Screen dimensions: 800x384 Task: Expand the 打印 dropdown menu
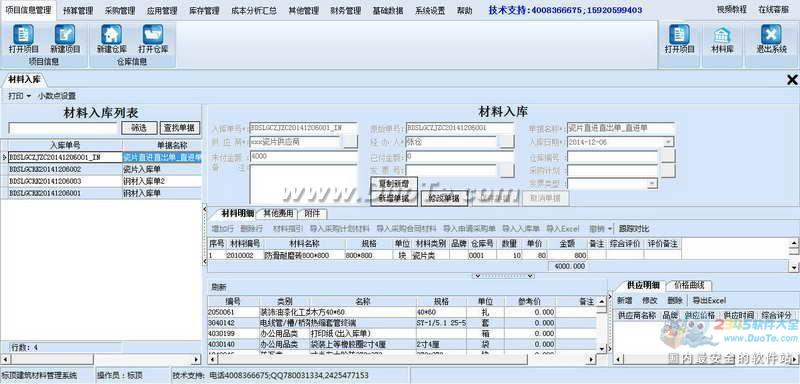pos(19,95)
